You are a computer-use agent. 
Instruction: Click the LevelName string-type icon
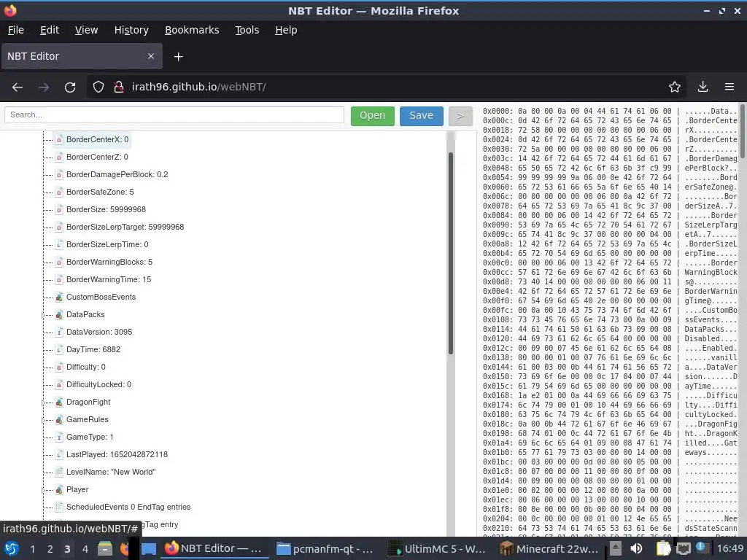[59, 472]
